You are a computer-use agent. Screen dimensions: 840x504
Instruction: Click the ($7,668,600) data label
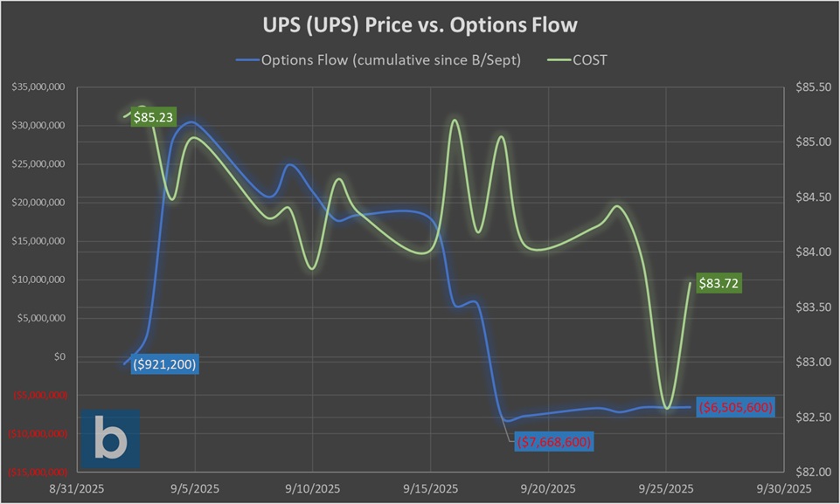click(x=554, y=442)
